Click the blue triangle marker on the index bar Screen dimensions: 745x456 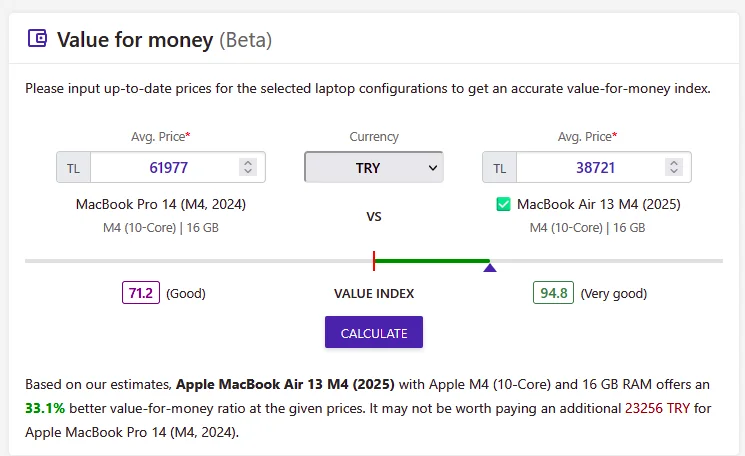[489, 266]
